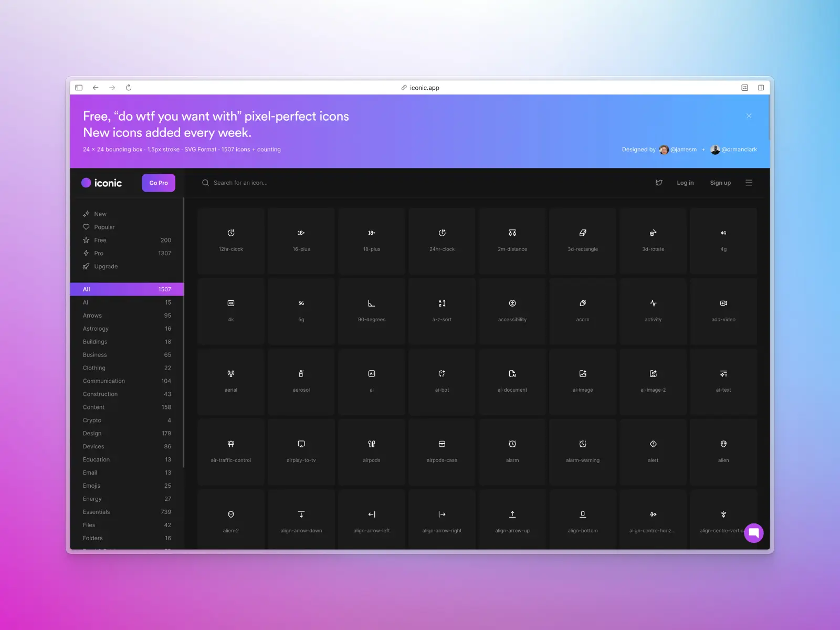
Task: Click the iconic.app address bar
Action: (x=420, y=88)
